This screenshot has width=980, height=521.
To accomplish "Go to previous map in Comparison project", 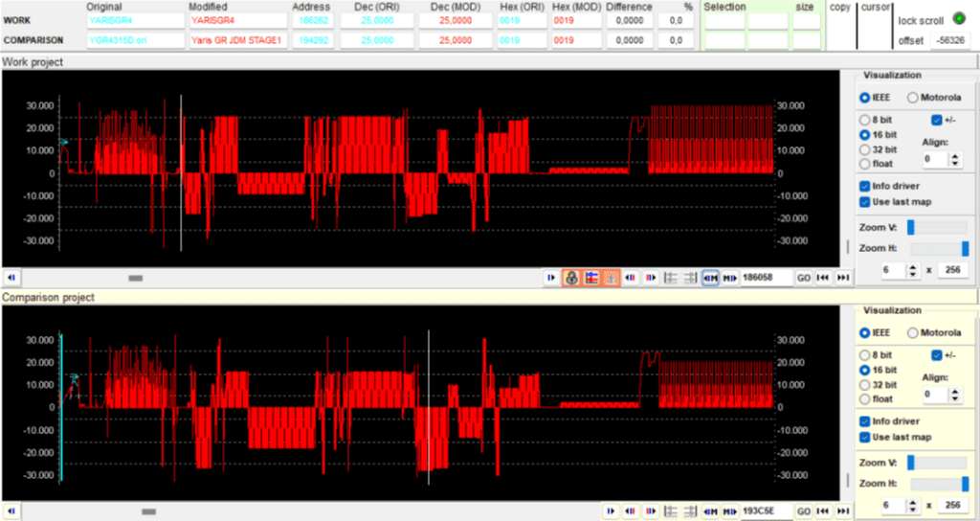I will tap(710, 511).
